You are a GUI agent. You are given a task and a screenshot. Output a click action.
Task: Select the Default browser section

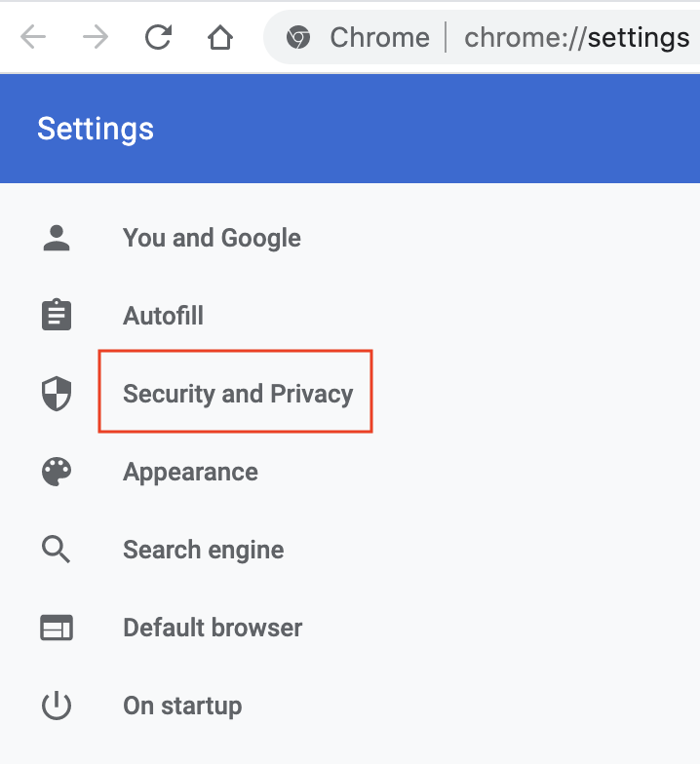click(x=213, y=629)
